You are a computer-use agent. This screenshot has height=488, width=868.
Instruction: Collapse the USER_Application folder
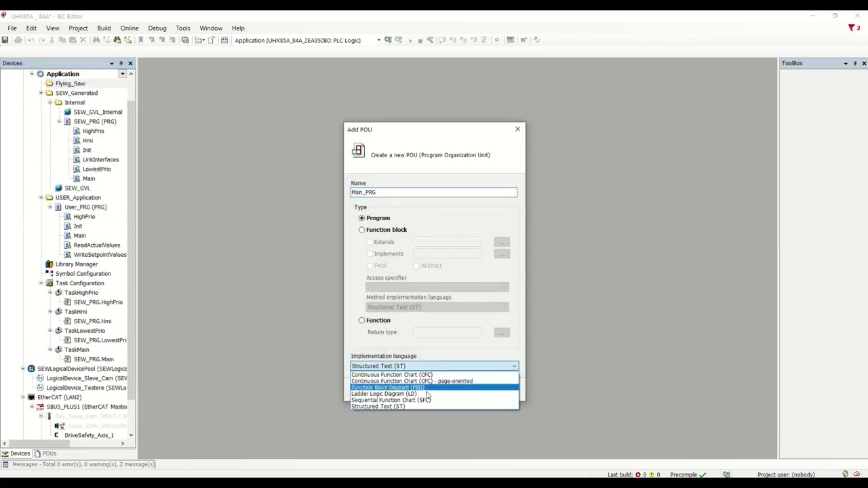pos(41,198)
